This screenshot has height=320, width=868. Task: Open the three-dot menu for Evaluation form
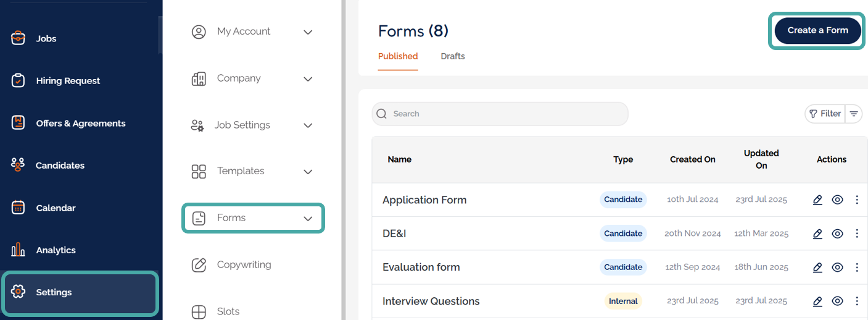857,267
